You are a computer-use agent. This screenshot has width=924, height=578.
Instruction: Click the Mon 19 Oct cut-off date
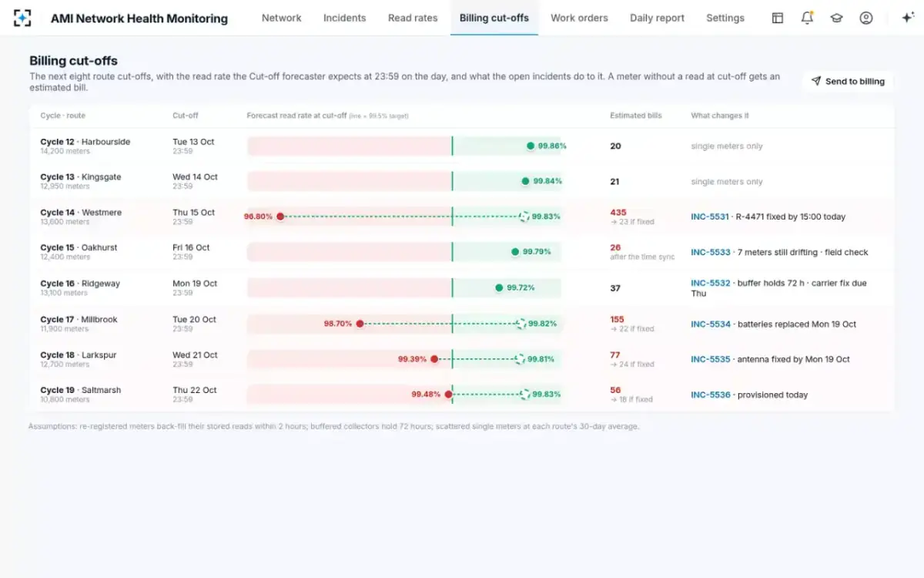click(x=195, y=284)
